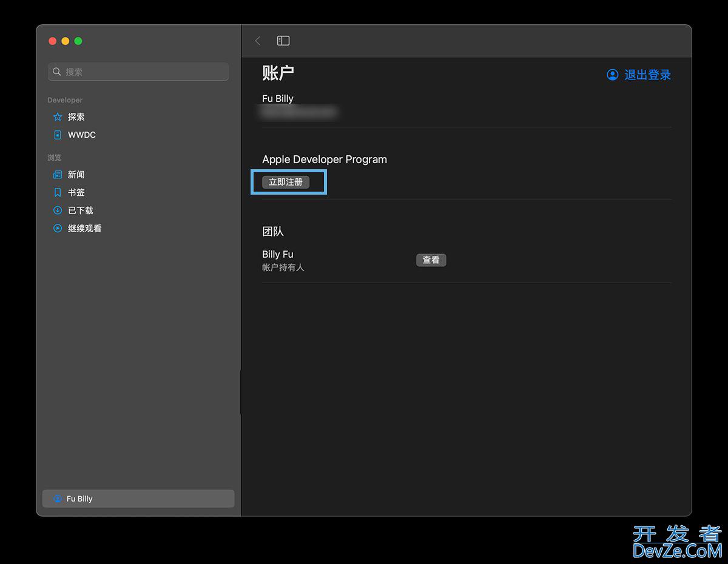Click the WWDC sidebar icon
The height and width of the screenshot is (564, 728).
(x=58, y=135)
